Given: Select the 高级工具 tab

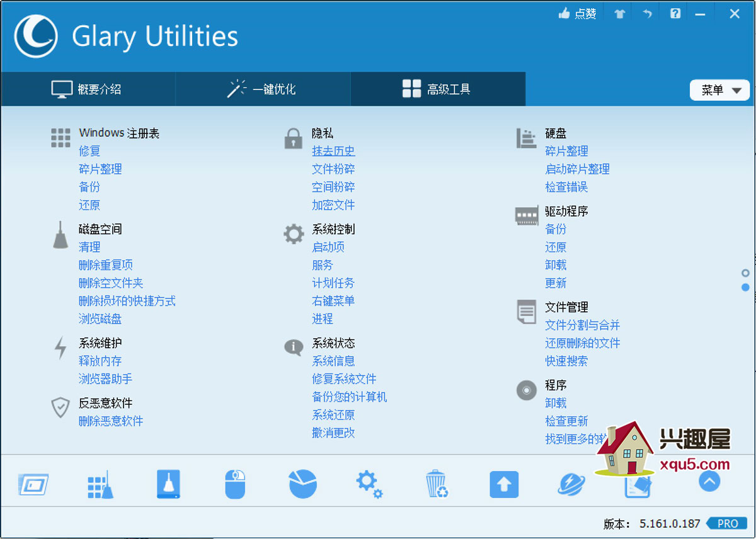Looking at the screenshot, I should pos(438,89).
